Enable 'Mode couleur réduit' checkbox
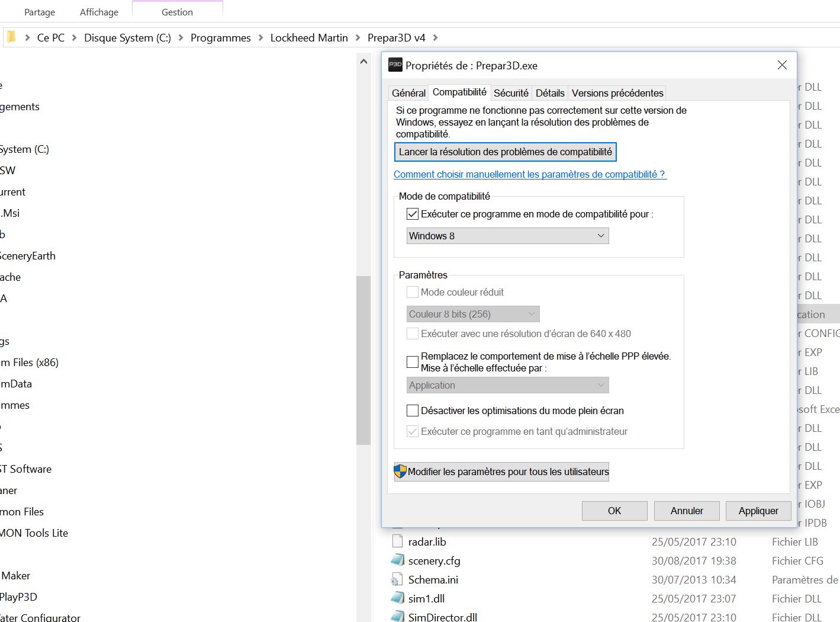The height and width of the screenshot is (622, 840). coord(413,292)
